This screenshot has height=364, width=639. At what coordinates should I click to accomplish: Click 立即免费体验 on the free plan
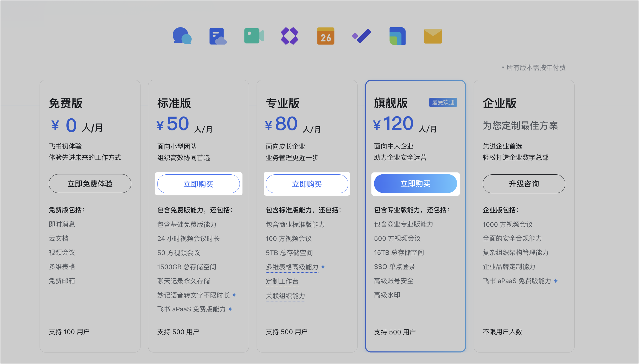click(90, 184)
